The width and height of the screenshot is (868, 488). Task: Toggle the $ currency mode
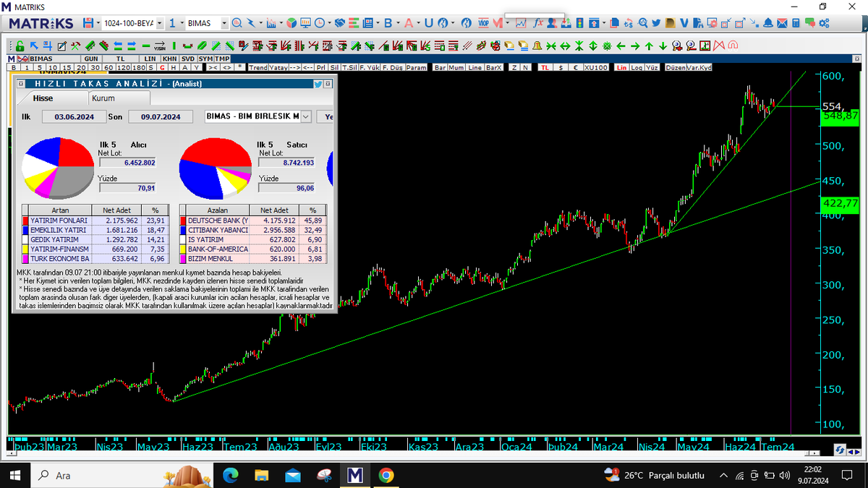561,67
